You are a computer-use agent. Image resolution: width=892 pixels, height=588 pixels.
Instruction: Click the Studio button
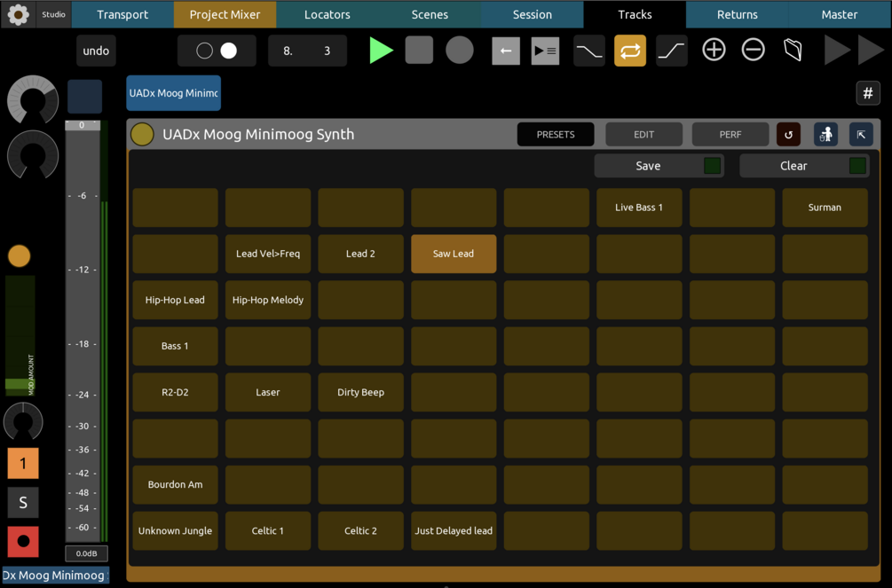(x=53, y=14)
